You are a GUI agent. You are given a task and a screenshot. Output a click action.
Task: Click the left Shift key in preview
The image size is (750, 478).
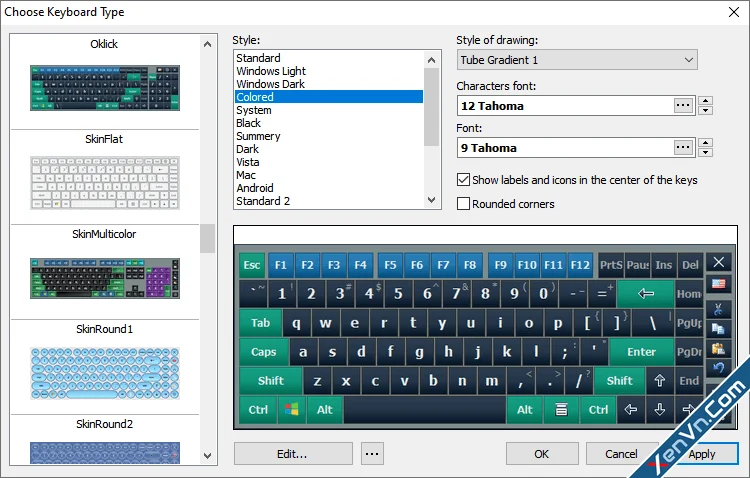271,381
